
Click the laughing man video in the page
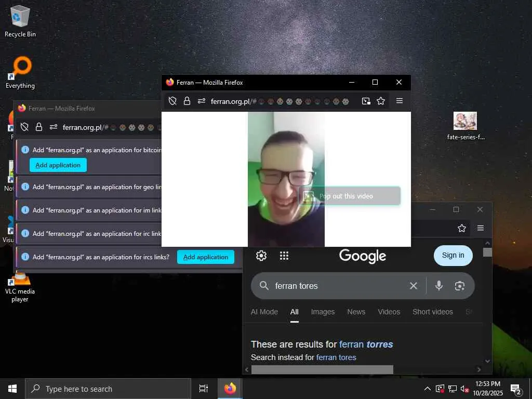[286, 179]
